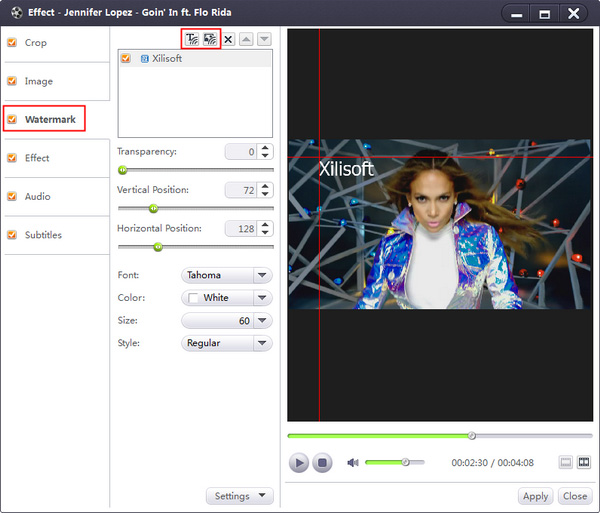The image size is (600, 513).
Task: Decrease Vertical Position with down arrow
Action: [x=265, y=194]
